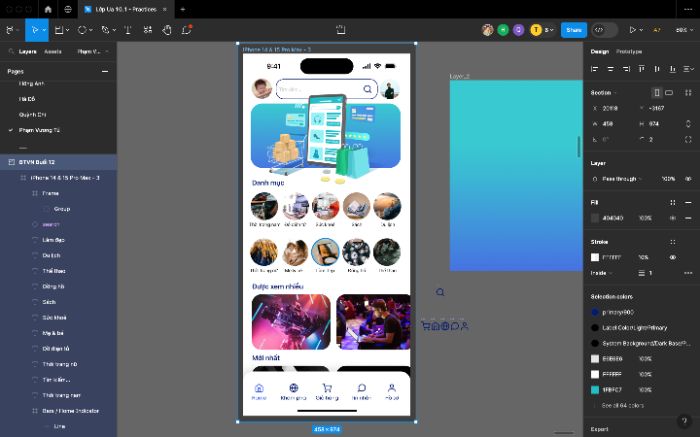Open the distribute spacing dropdown

[689, 69]
